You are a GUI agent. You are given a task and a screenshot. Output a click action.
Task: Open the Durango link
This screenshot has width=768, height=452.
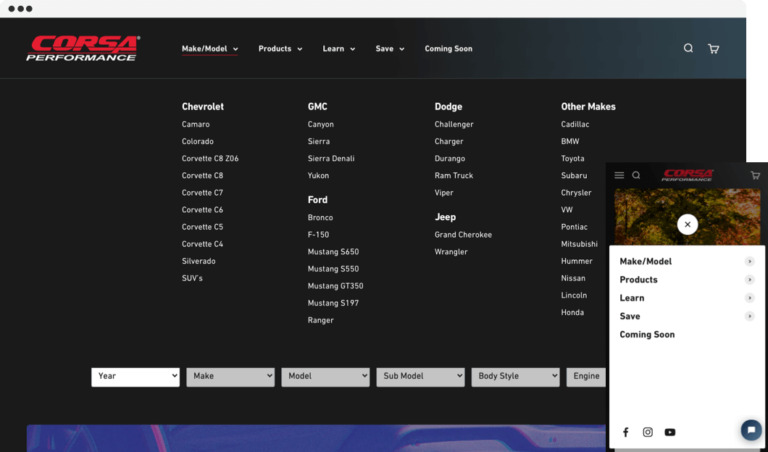(x=450, y=159)
